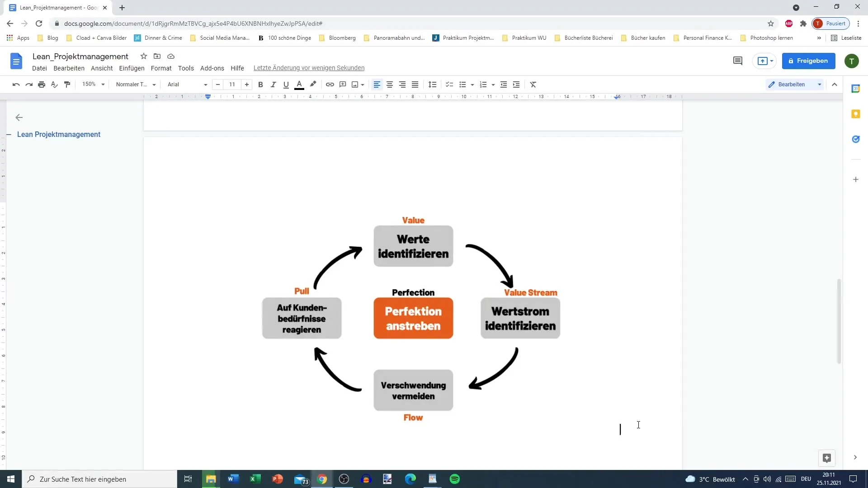The width and height of the screenshot is (868, 488).
Task: Increase the paragraph indent
Action: tap(516, 84)
